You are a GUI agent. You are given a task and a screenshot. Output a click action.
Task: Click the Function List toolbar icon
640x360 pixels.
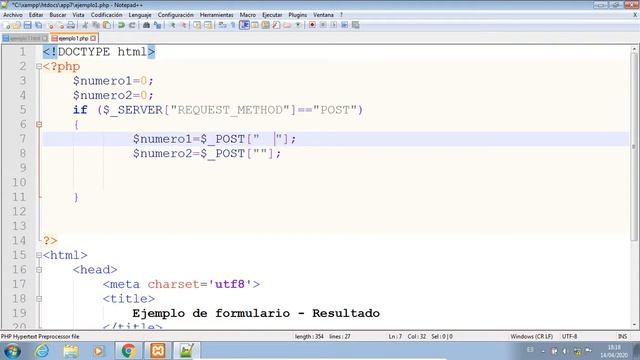276,25
